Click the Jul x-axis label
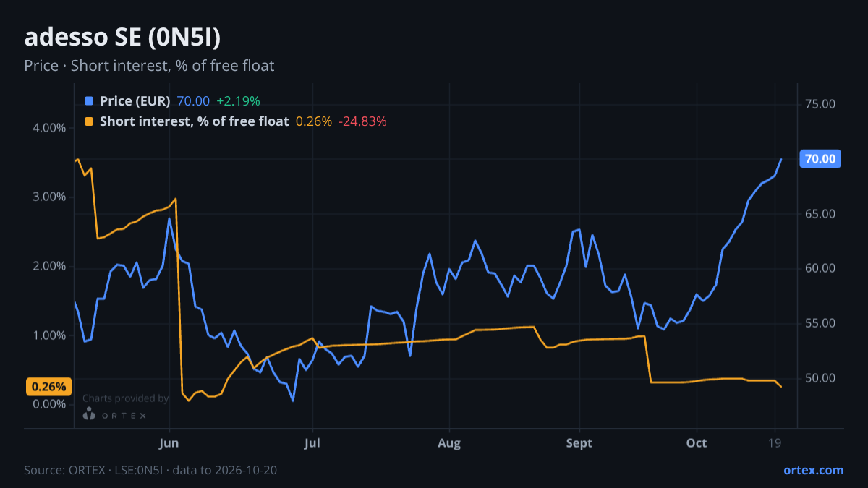This screenshot has width=868, height=488. click(x=312, y=443)
